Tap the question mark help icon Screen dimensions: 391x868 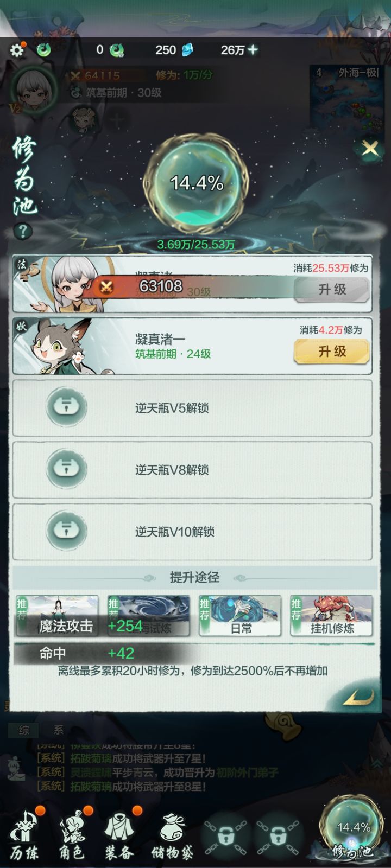coord(23,232)
